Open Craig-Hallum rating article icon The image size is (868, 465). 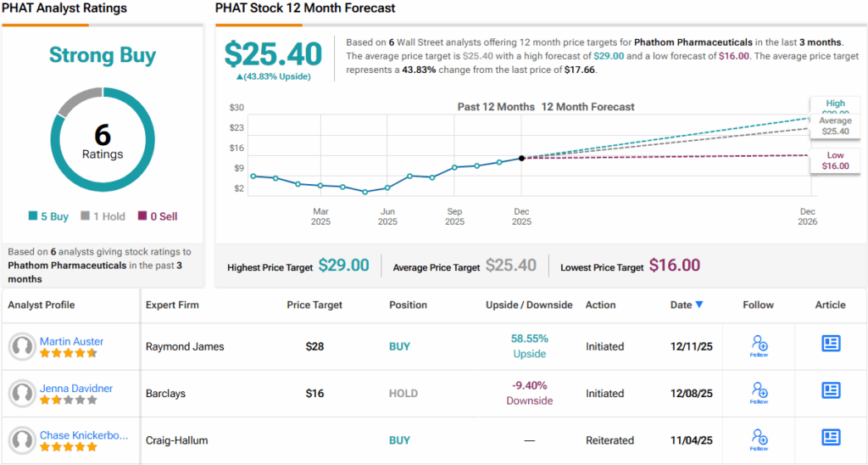click(x=831, y=438)
